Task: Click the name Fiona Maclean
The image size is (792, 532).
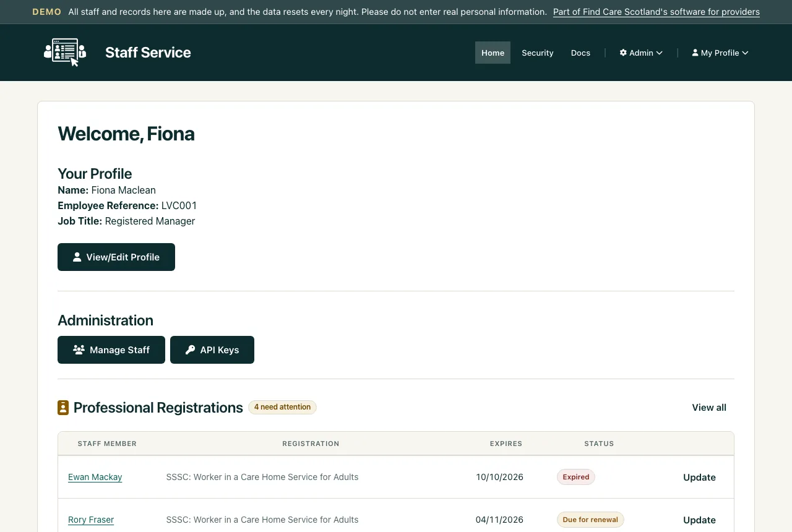Action: pos(124,190)
